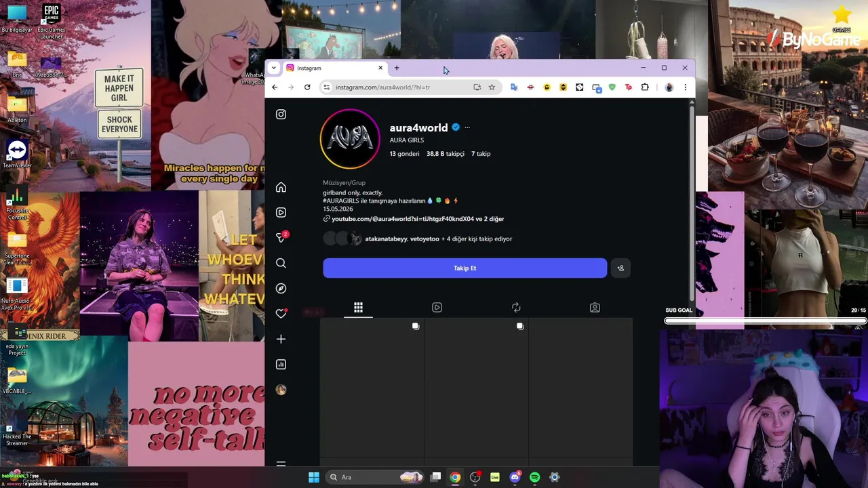Open Windows Start menu

tap(314, 477)
